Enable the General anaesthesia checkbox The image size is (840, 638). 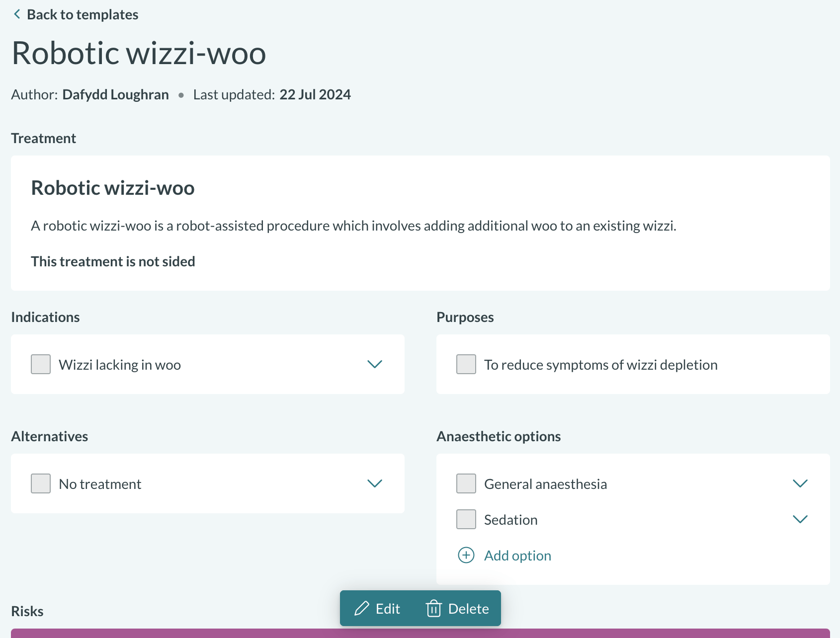(466, 483)
